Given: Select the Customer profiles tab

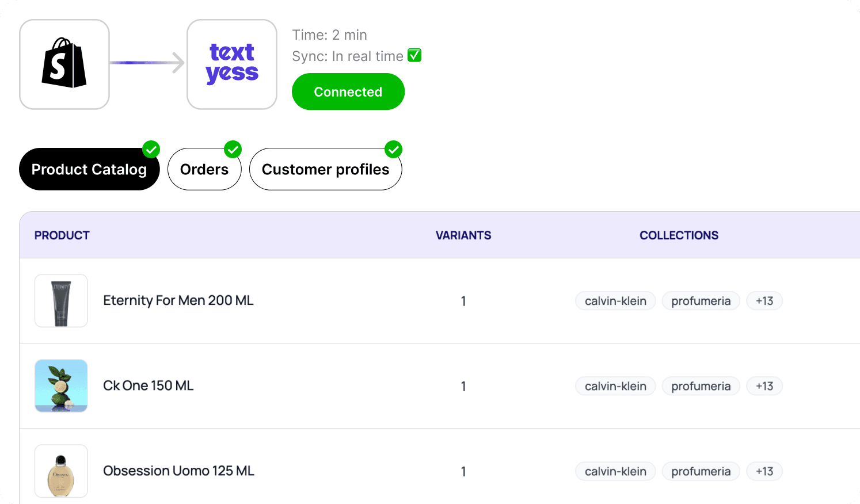Looking at the screenshot, I should coord(325,170).
